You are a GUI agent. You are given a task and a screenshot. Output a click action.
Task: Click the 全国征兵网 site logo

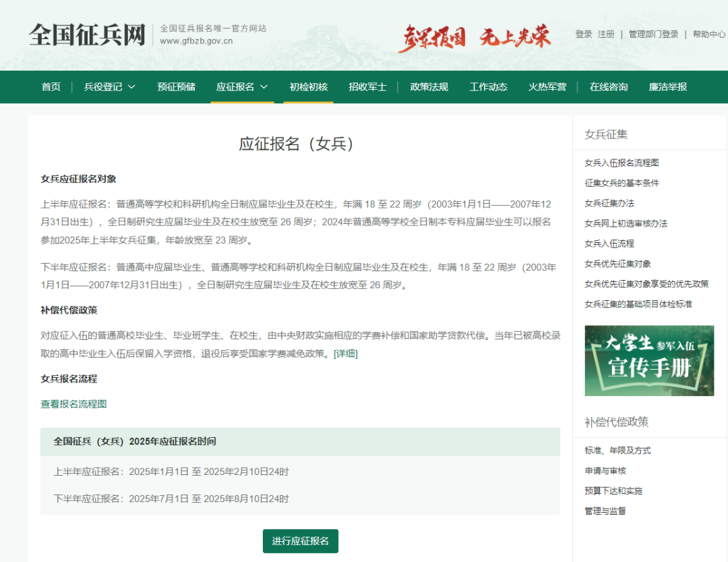click(x=87, y=35)
